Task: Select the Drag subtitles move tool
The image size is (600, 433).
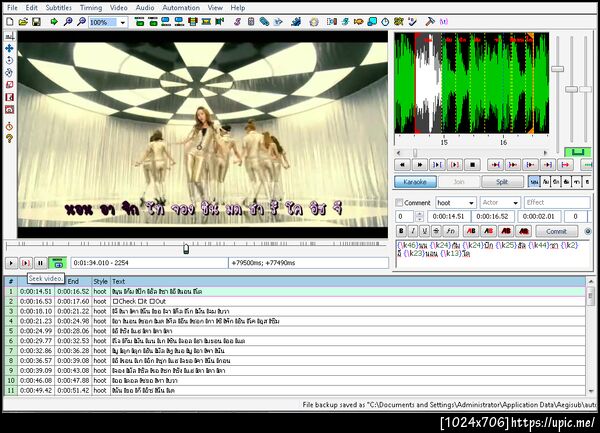Action: (x=10, y=48)
